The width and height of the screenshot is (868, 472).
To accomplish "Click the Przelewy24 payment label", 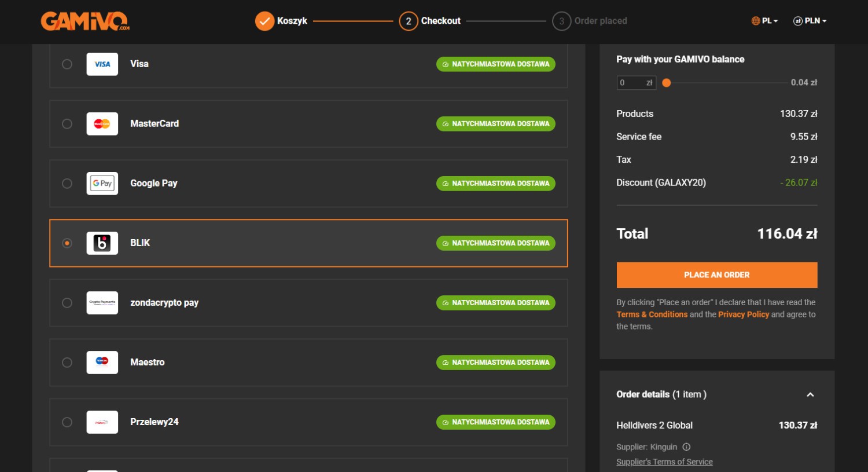I will pos(155,422).
